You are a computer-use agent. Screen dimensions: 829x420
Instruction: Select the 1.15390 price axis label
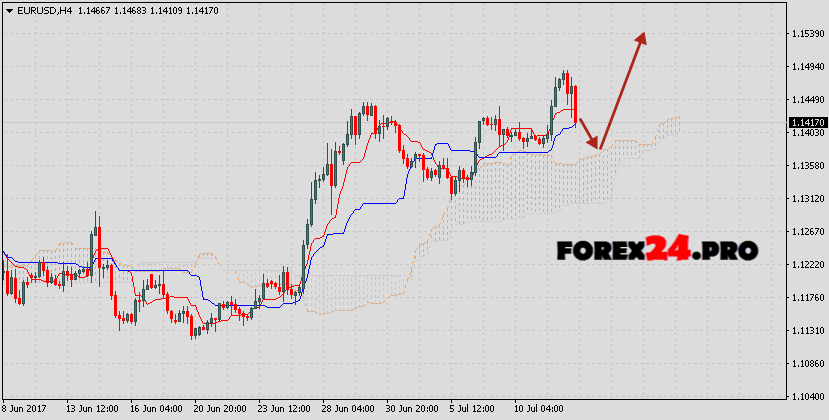(x=800, y=34)
